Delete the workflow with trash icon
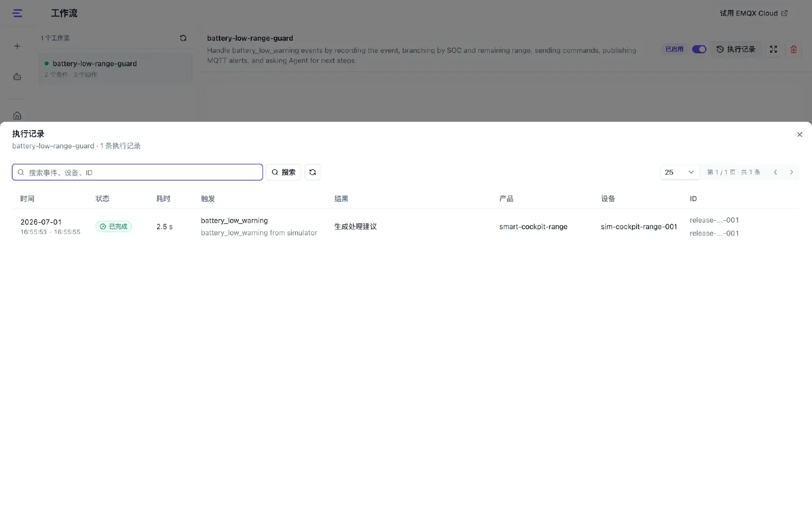This screenshot has height=508, width=812. pyautogui.click(x=793, y=49)
